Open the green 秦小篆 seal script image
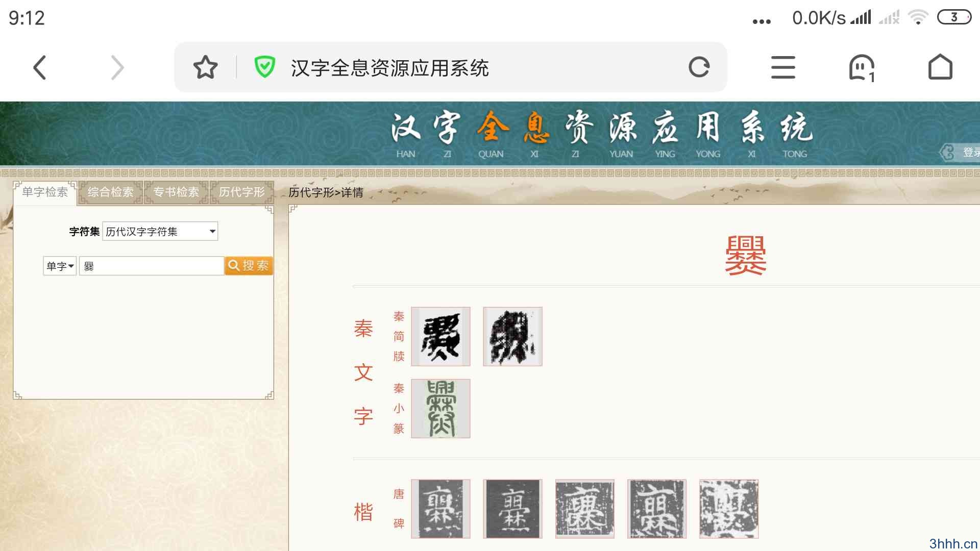Screen dimensions: 980x551 coord(440,409)
